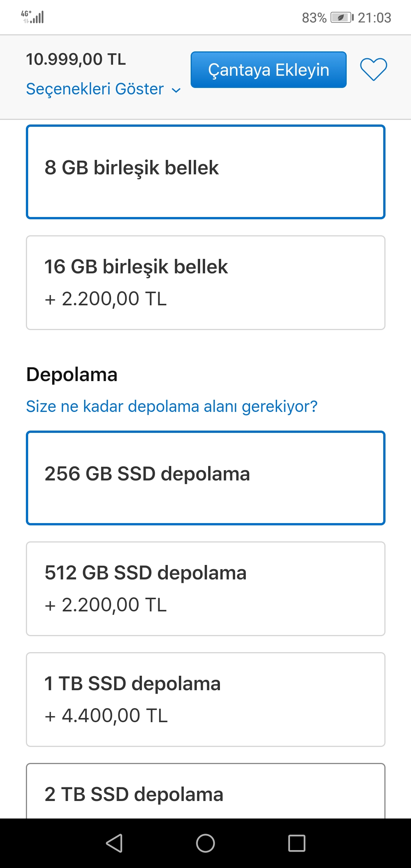Select 8 GB birleşik bellek option
Viewport: 411px width, 868px height.
click(x=205, y=172)
